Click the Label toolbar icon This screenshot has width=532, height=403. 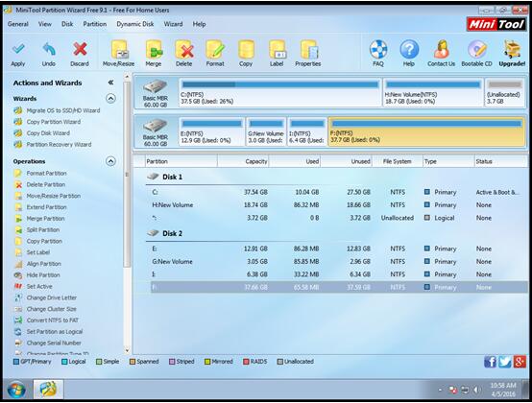277,50
